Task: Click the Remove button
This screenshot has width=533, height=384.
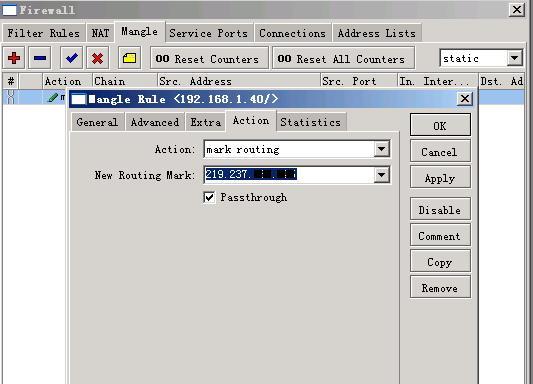Action: [x=440, y=288]
